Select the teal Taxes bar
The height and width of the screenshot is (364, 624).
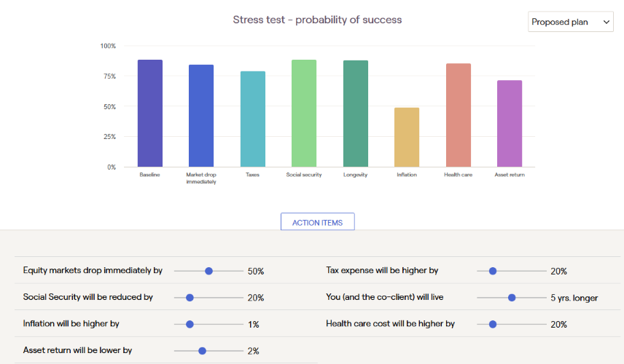253,119
